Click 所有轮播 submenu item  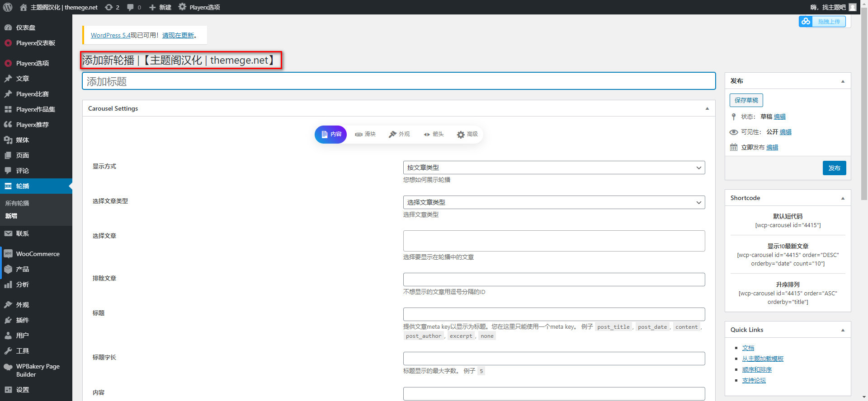point(17,203)
